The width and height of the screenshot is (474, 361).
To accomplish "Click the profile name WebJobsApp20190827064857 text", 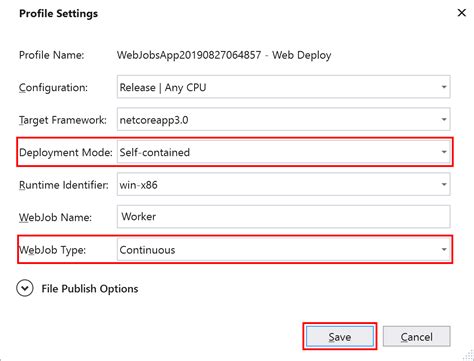I will tap(189, 55).
